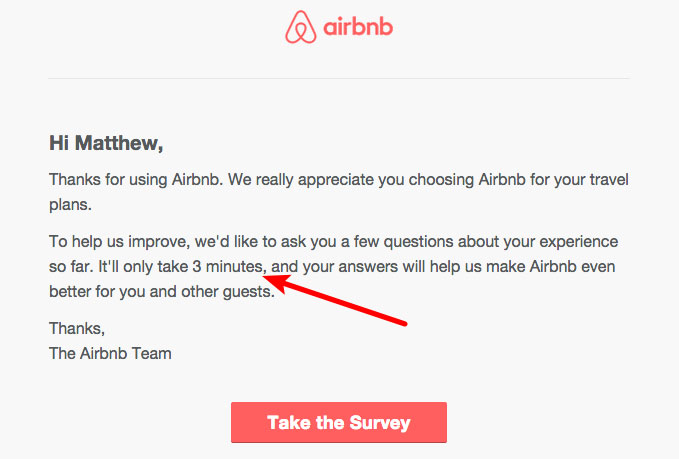The height and width of the screenshot is (459, 679).
Task: Click the phrase "better for you and other guests."
Action: [x=161, y=293]
